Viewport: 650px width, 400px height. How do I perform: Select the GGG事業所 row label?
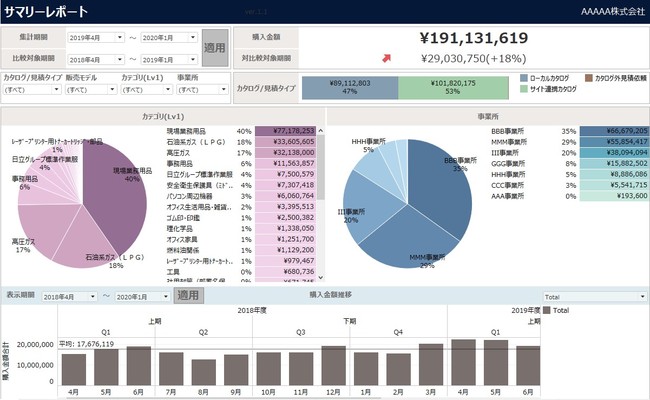click(x=508, y=163)
